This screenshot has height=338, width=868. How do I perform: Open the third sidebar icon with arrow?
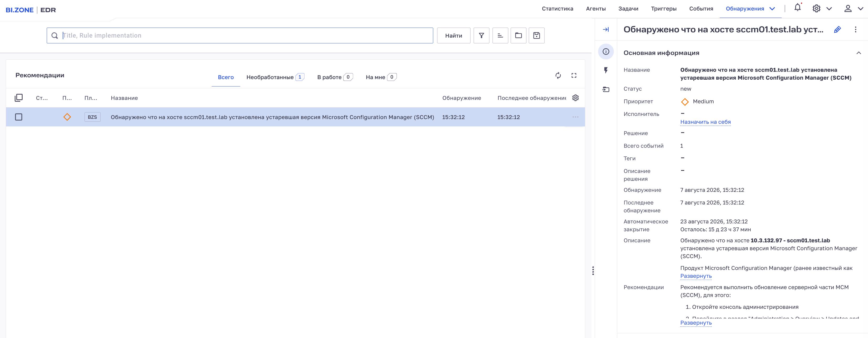[x=606, y=89]
